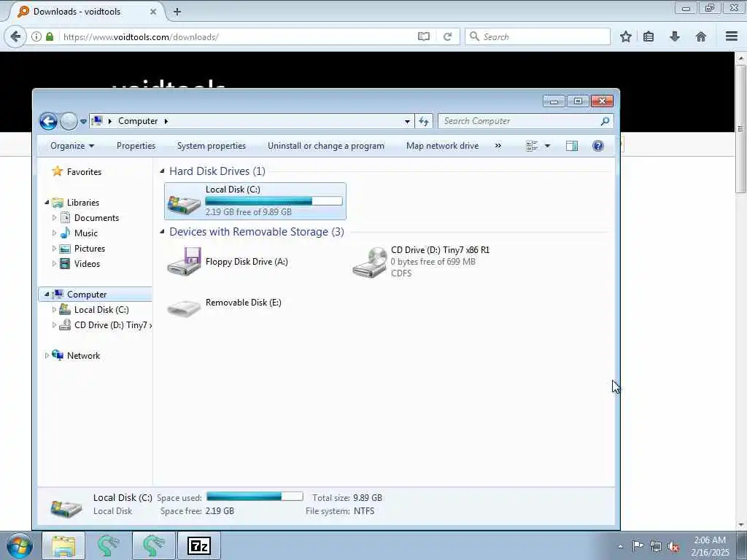Select the Floppy Disk Drive (A:) icon
Image resolution: width=747 pixels, height=560 pixels.
[184, 262]
